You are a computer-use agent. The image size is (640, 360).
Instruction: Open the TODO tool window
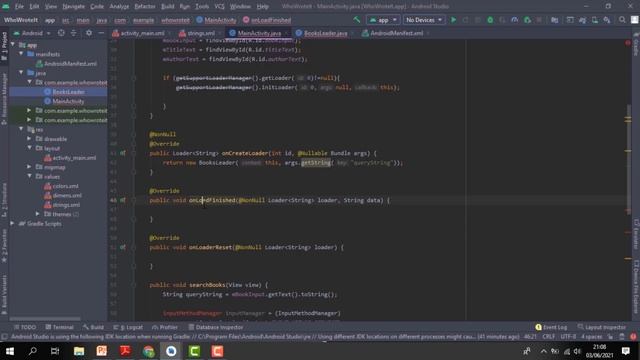pos(25,327)
